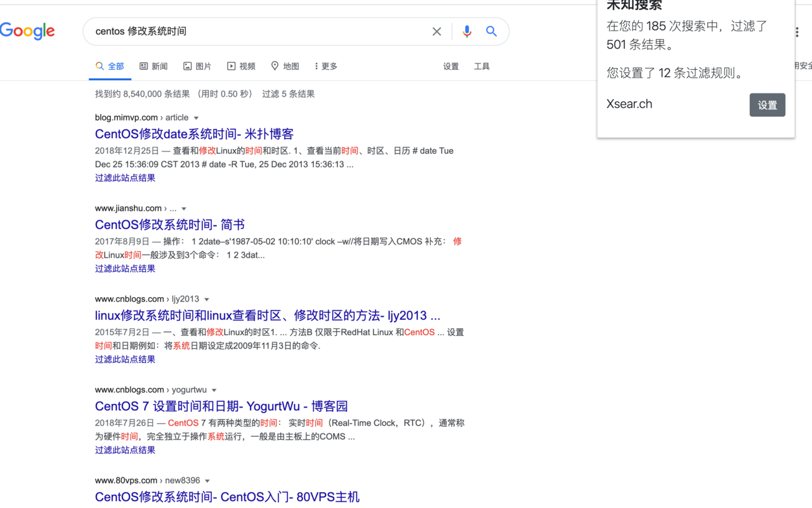This screenshot has height=508, width=812.
Task: Expand arrow next to cnblogs.com › yogurtwu
Action: [x=214, y=391]
